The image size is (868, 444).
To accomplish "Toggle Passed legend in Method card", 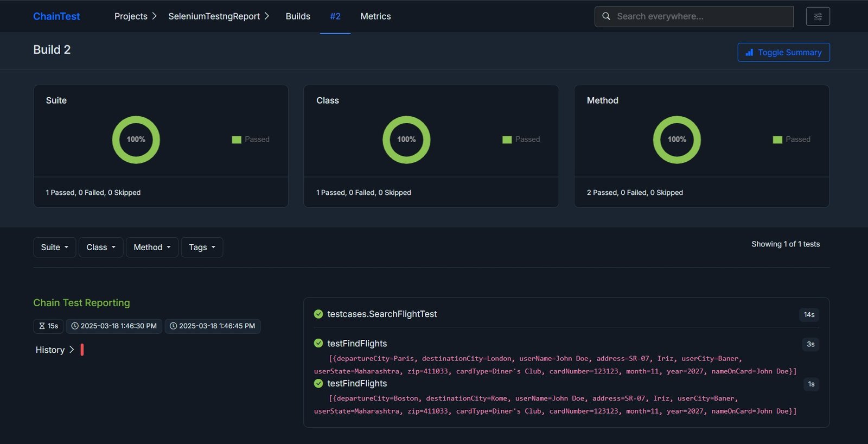I will pyautogui.click(x=792, y=139).
